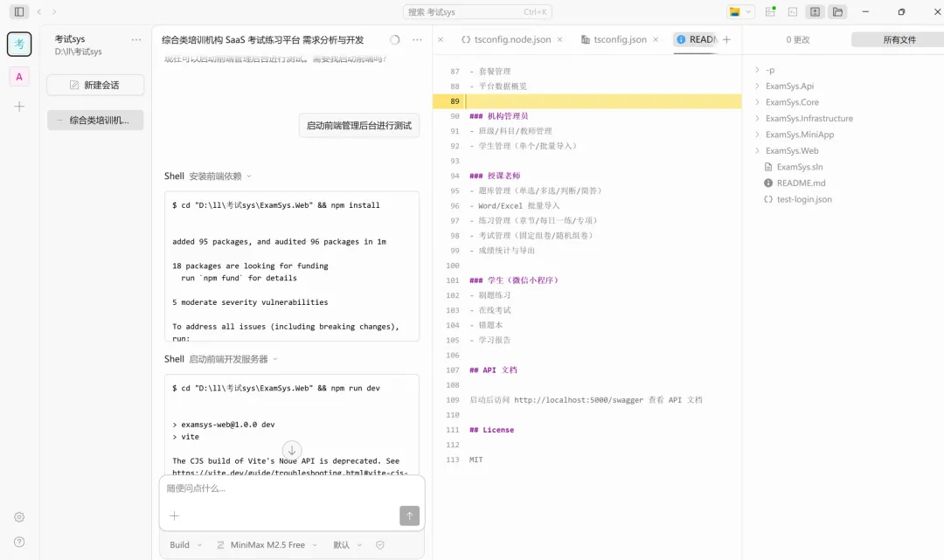Image resolution: width=944 pixels, height=560 pixels.
Task: Open the help question mark icon
Action: 19,542
